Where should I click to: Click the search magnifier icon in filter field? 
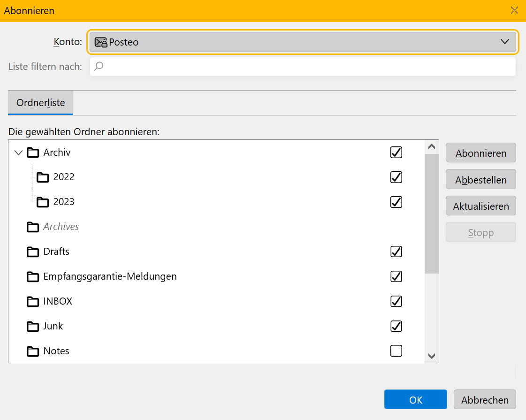99,67
